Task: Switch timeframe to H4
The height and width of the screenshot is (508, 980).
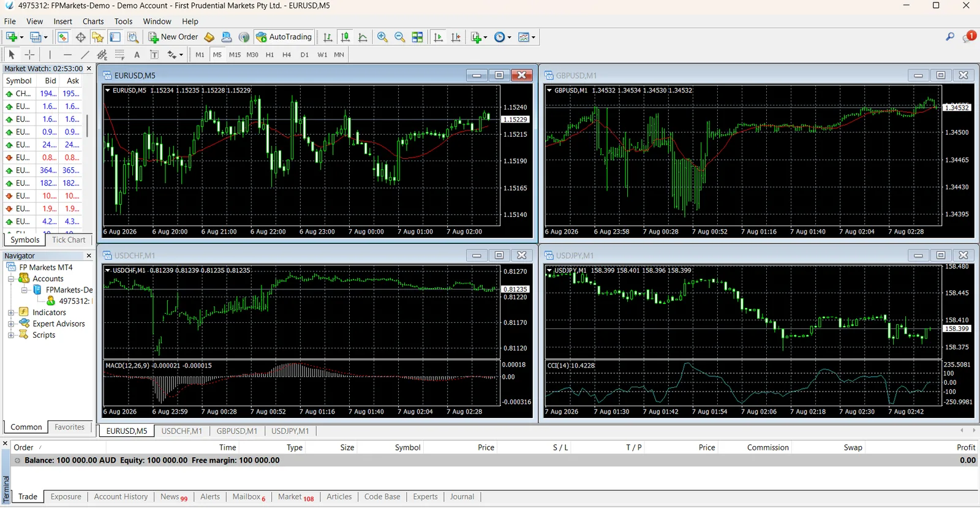Action: pos(287,55)
